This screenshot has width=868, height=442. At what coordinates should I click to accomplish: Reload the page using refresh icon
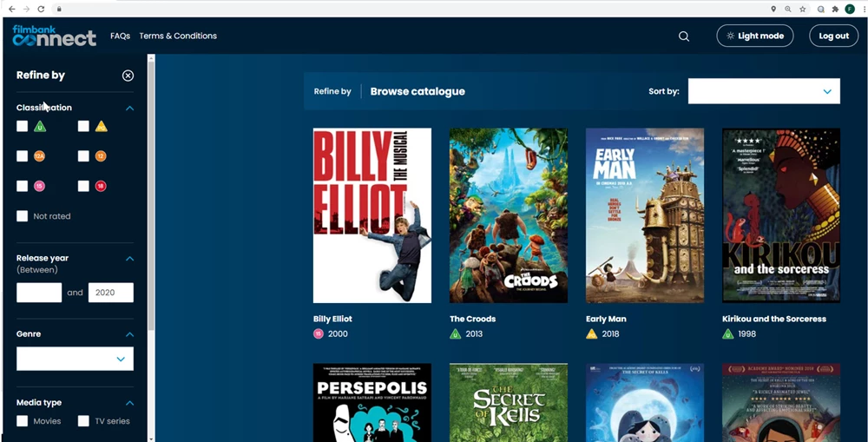point(41,9)
